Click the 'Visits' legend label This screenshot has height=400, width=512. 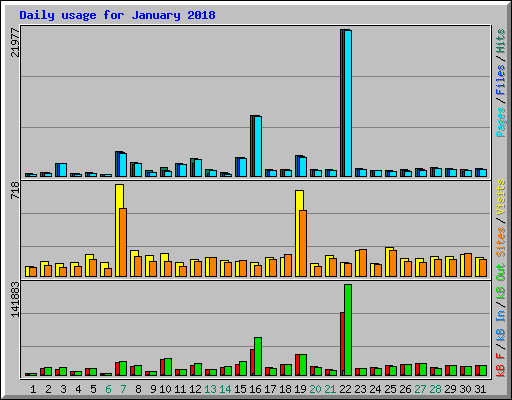pyautogui.click(x=501, y=197)
